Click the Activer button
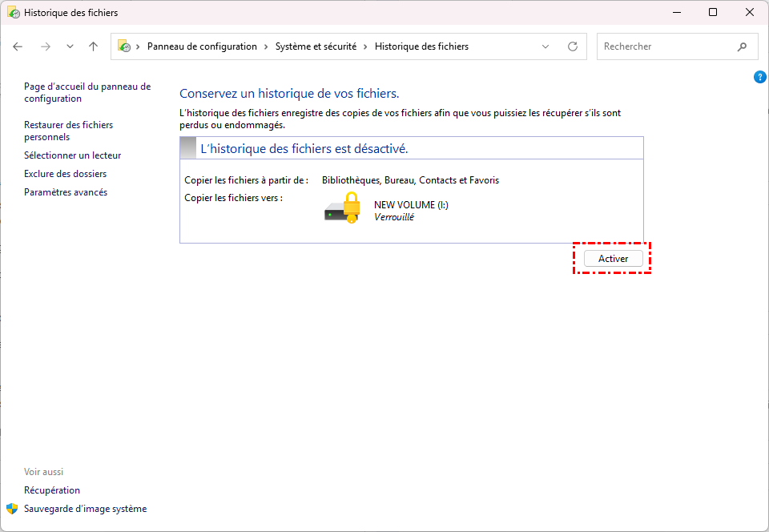Viewport: 769px width, 532px height. coord(613,259)
